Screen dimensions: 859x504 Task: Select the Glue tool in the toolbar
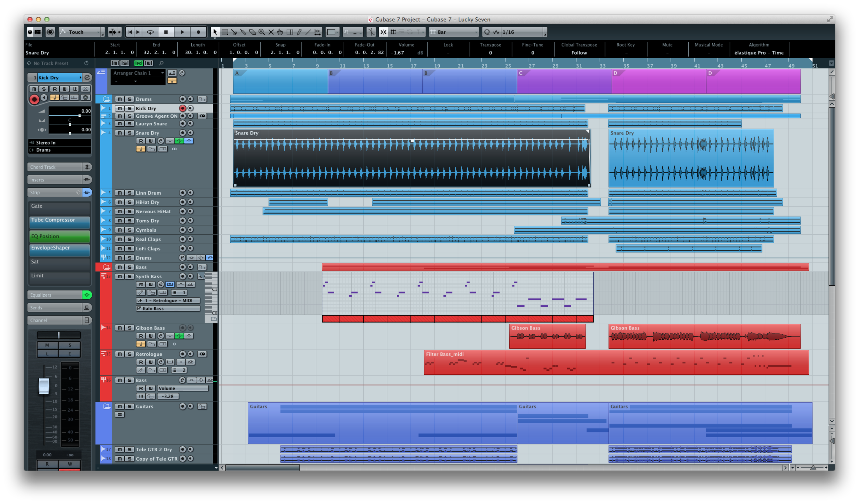243,32
